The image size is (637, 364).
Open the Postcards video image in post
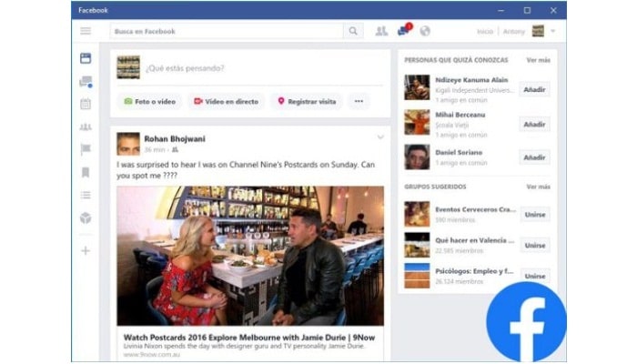(250, 256)
